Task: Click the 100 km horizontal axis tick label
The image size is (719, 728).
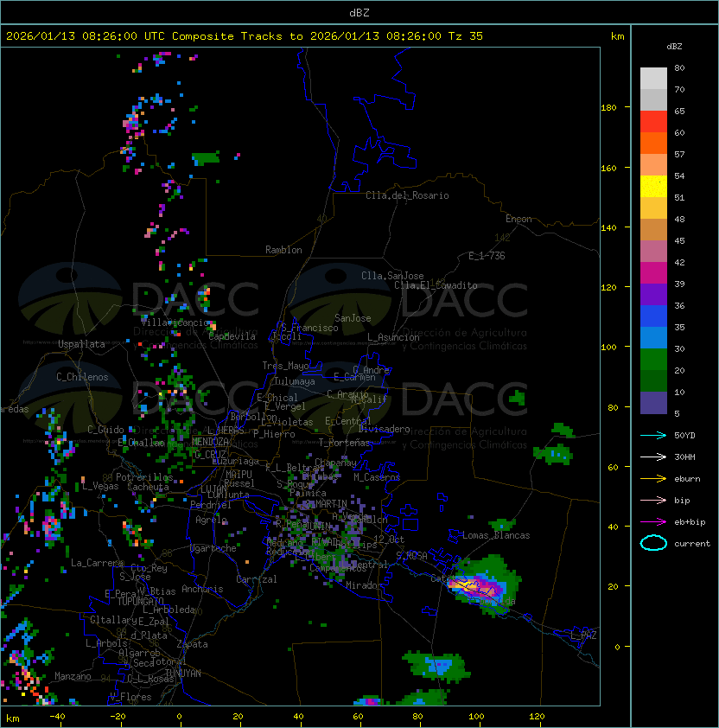Action: (x=476, y=717)
